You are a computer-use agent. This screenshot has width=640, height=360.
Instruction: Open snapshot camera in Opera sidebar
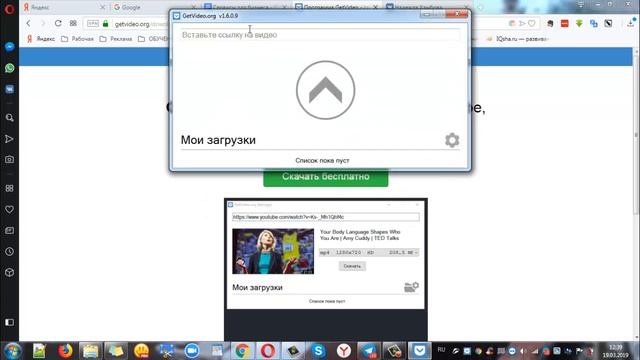click(9, 160)
